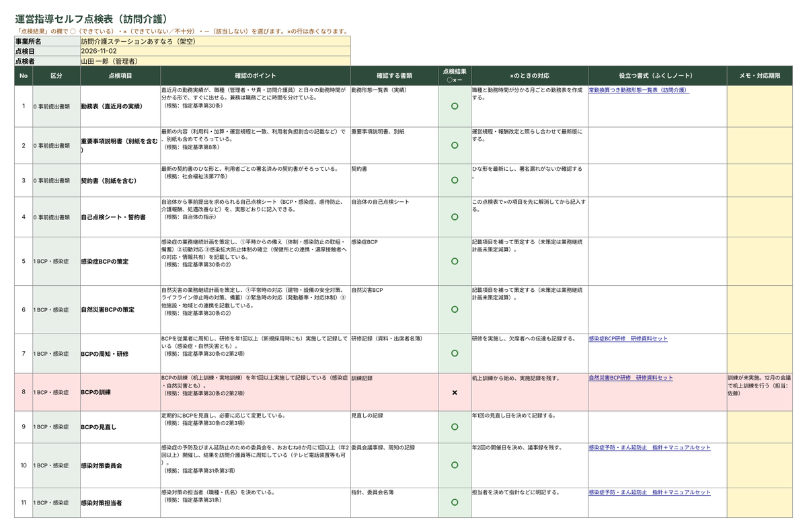This screenshot has height=532, width=807.
Task: Select the 確認する書類 column header
Action: tap(394, 76)
